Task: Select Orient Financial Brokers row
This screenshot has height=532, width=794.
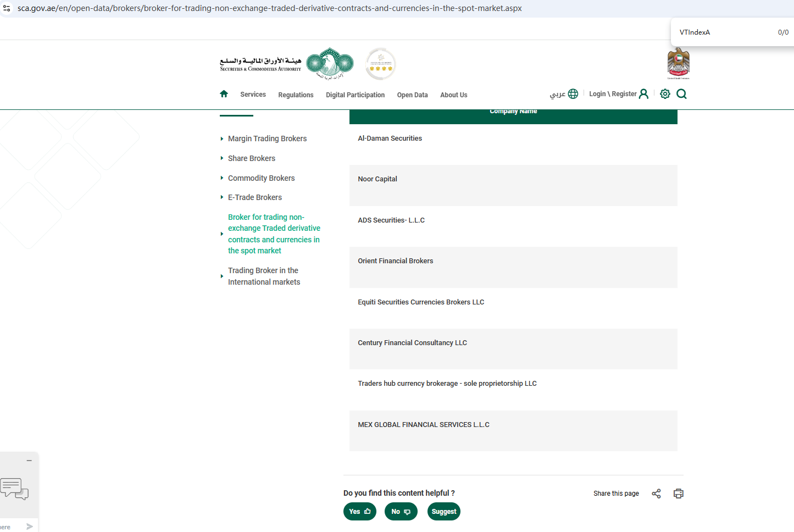Action: (x=513, y=268)
